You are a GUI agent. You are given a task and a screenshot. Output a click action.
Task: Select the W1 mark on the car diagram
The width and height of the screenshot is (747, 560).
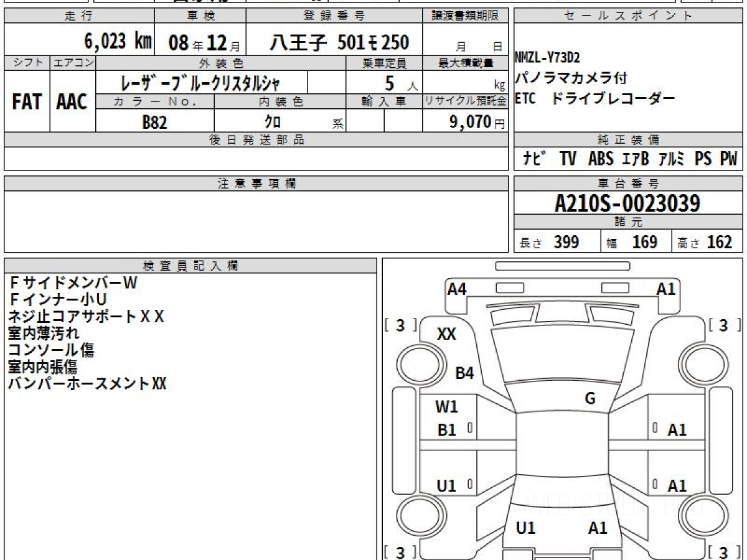(x=446, y=407)
